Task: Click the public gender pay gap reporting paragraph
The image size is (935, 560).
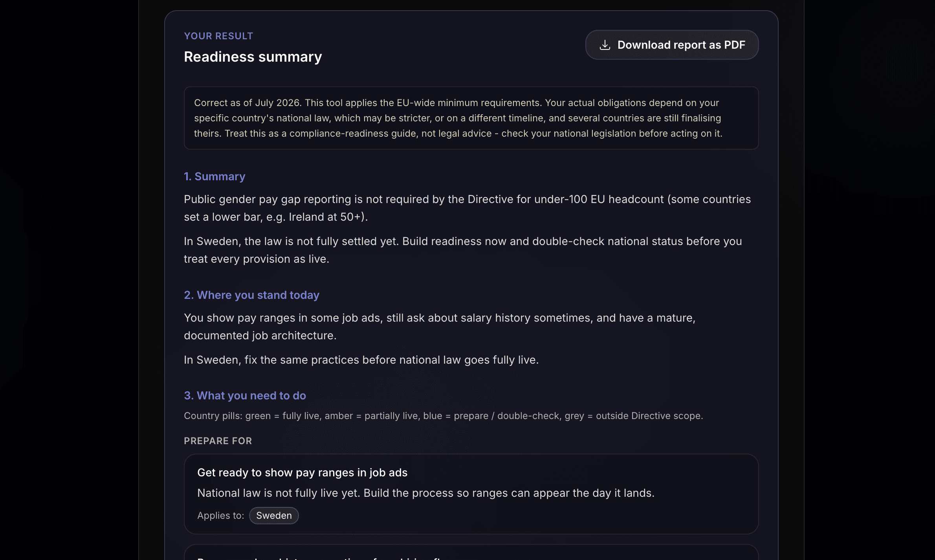Action: pyautogui.click(x=467, y=208)
